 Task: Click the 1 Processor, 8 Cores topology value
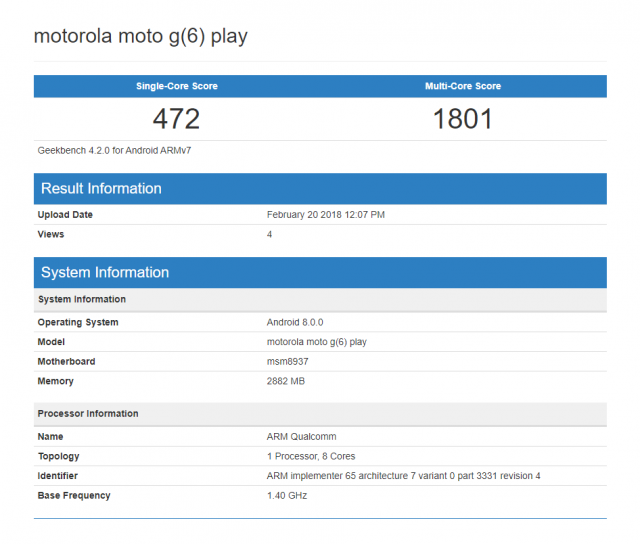point(311,456)
